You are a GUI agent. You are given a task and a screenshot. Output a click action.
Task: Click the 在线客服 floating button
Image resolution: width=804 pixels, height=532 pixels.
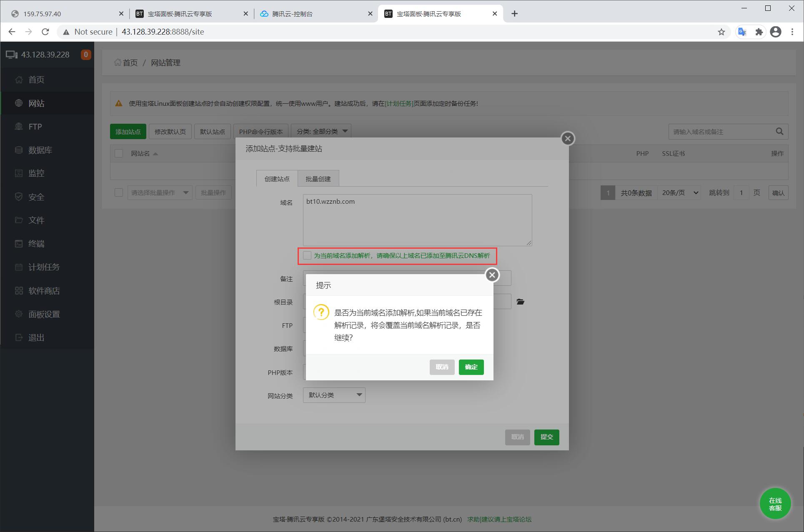click(775, 504)
